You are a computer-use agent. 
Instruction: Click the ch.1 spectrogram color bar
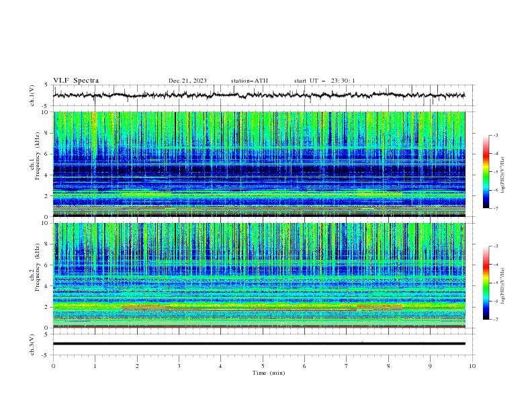pyautogui.click(x=486, y=171)
